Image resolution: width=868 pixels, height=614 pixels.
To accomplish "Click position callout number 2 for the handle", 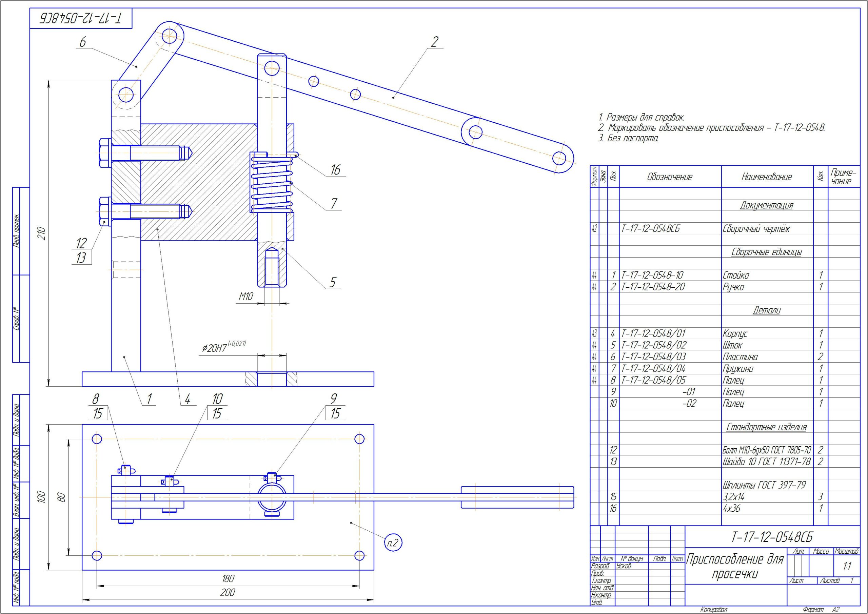I will tap(435, 42).
